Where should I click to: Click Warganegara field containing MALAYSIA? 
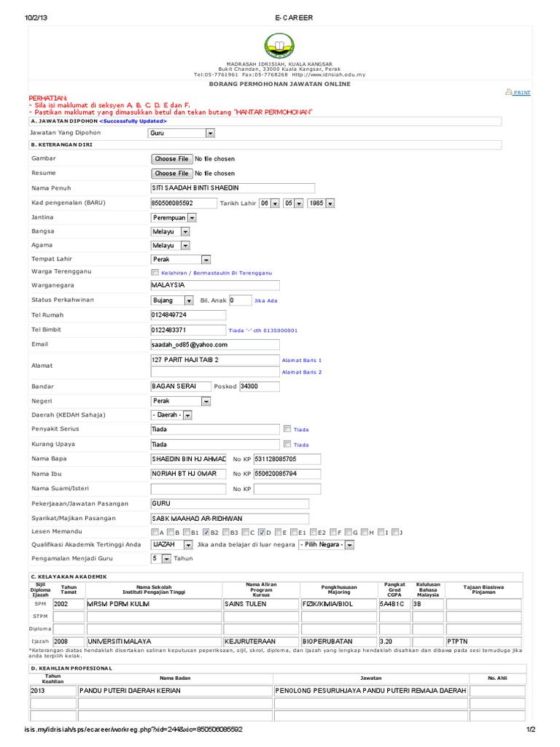[x=215, y=285]
